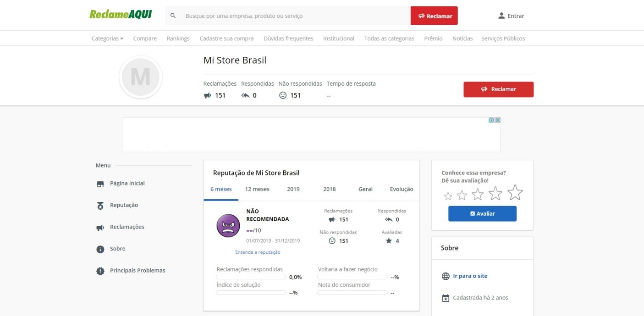Screen dimensions: 644x316
Task: Click the user profile icon beside Entrar
Action: tap(501, 16)
